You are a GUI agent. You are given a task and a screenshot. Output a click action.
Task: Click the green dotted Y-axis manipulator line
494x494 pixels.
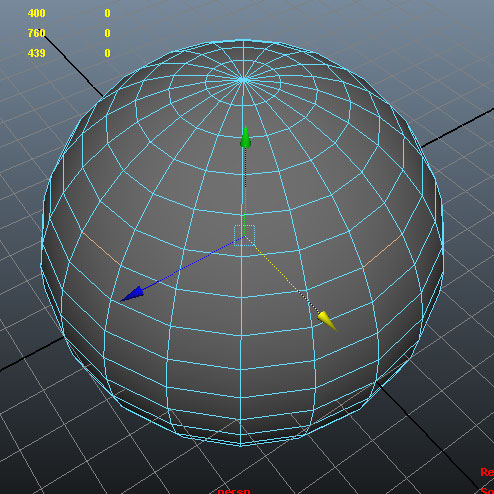coord(245,187)
